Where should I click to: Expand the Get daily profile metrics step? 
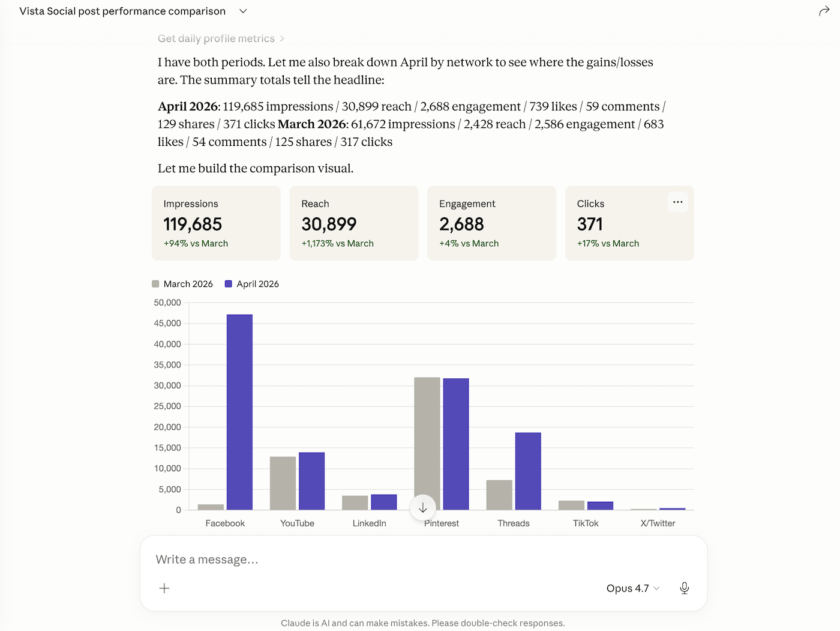221,38
